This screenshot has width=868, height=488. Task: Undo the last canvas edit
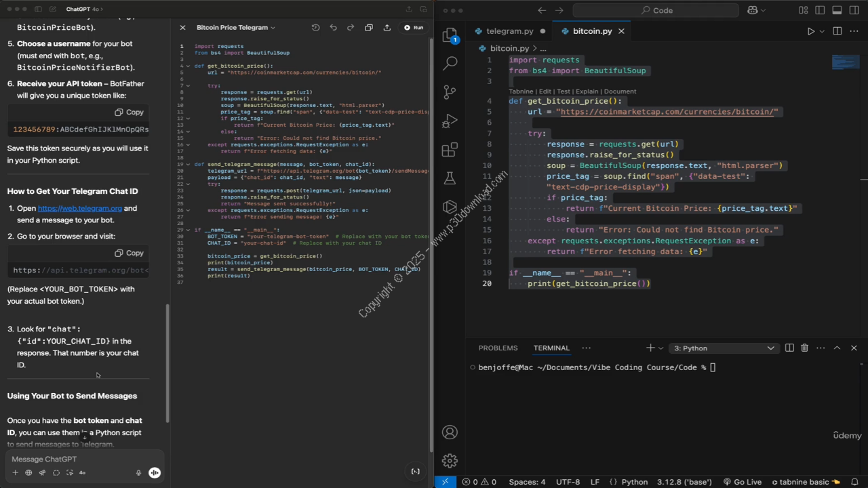(333, 28)
